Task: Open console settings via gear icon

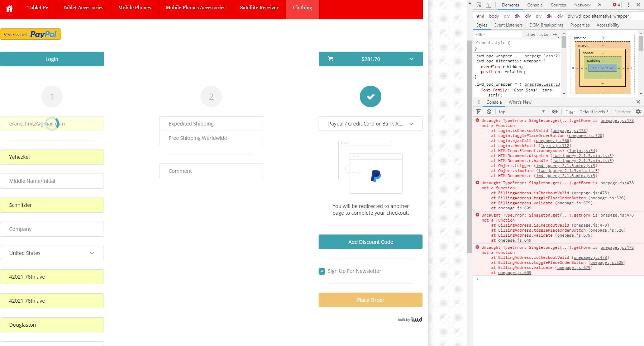Action: pyautogui.click(x=638, y=112)
